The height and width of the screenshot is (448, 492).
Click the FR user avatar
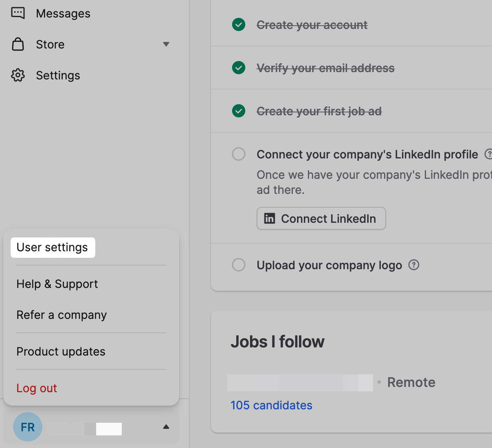(28, 427)
